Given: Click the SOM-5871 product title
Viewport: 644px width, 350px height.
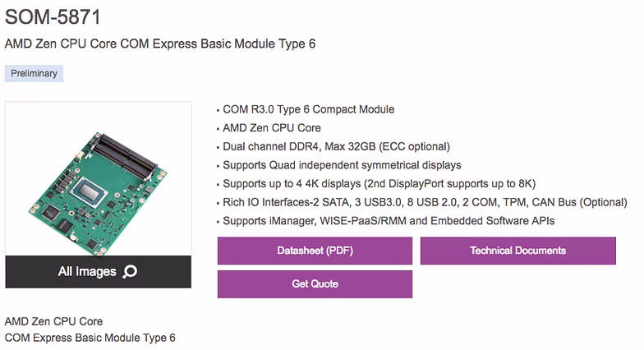Looking at the screenshot, I should tap(53, 16).
